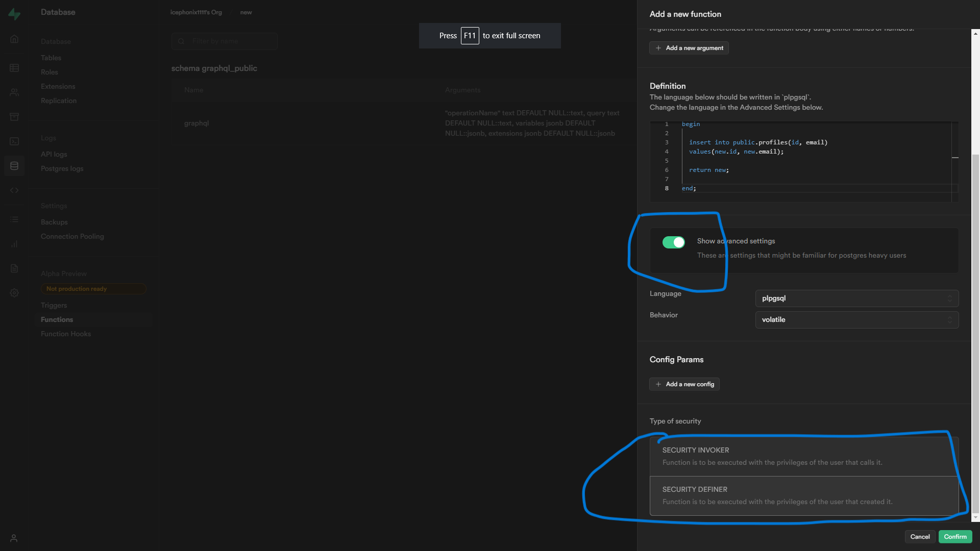Open the Language plpgsql dropdown
The width and height of the screenshot is (980, 551).
[x=856, y=298]
